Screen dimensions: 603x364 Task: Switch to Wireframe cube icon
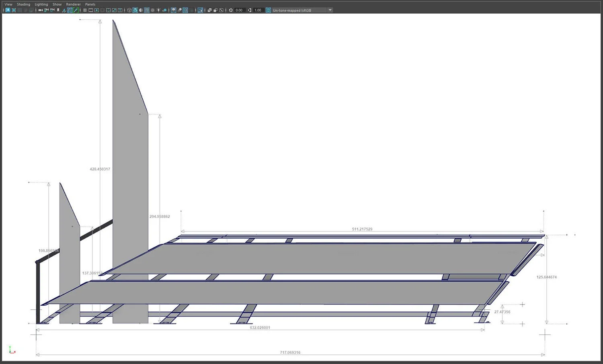129,10
